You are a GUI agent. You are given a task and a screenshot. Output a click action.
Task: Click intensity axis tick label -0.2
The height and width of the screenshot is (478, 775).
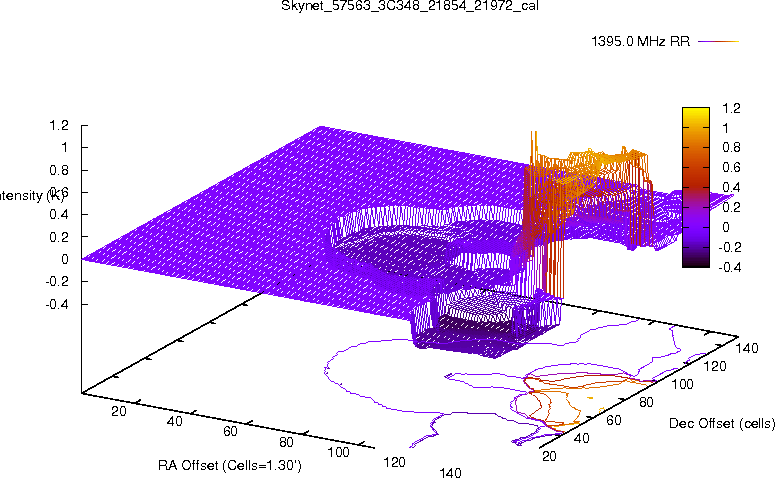click(57, 281)
